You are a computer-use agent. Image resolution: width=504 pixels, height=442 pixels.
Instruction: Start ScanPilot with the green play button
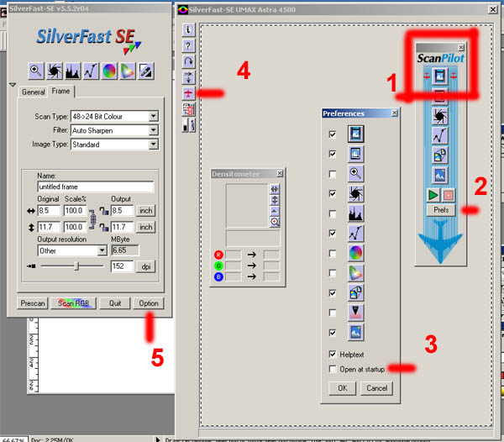click(433, 195)
